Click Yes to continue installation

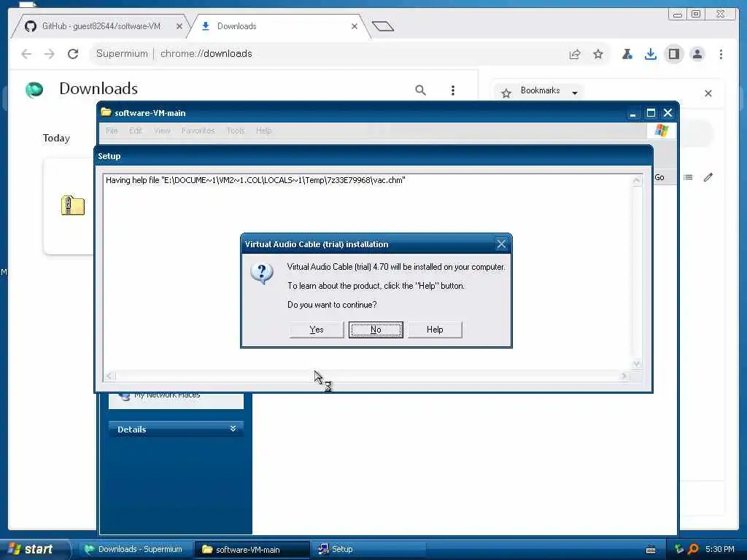(x=317, y=330)
